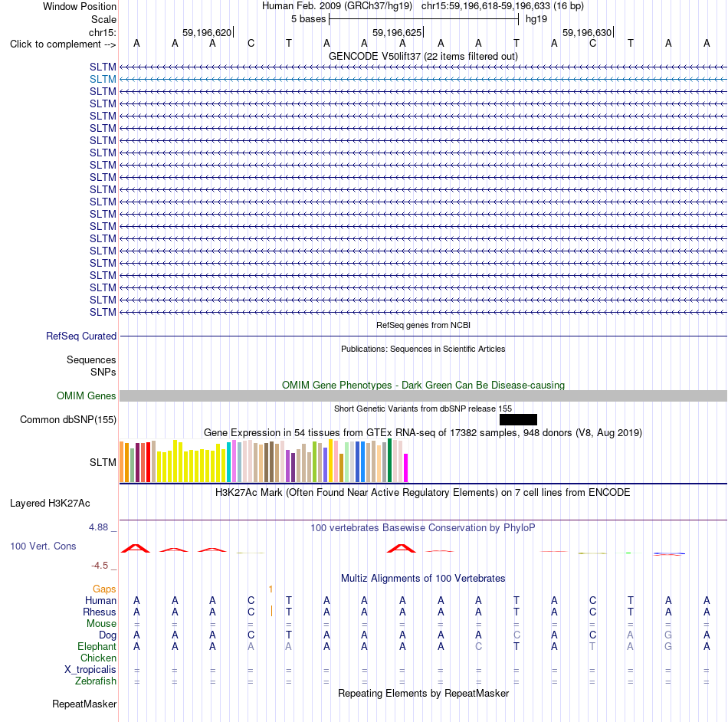Click the Gaps row label

[104, 589]
